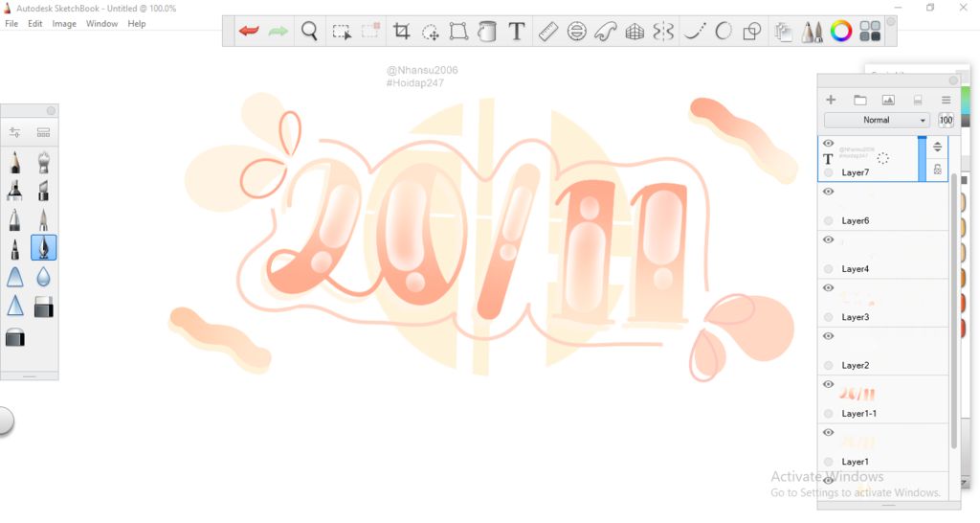Open the File menu

click(x=11, y=24)
